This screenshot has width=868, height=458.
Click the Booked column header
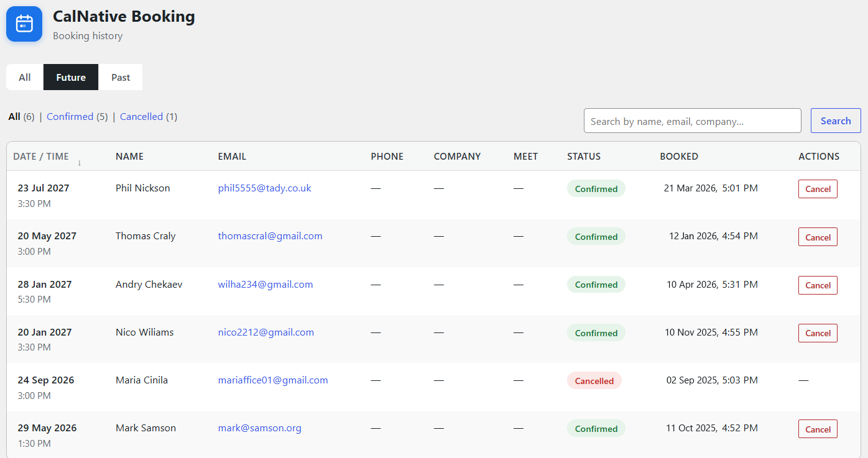[679, 157]
